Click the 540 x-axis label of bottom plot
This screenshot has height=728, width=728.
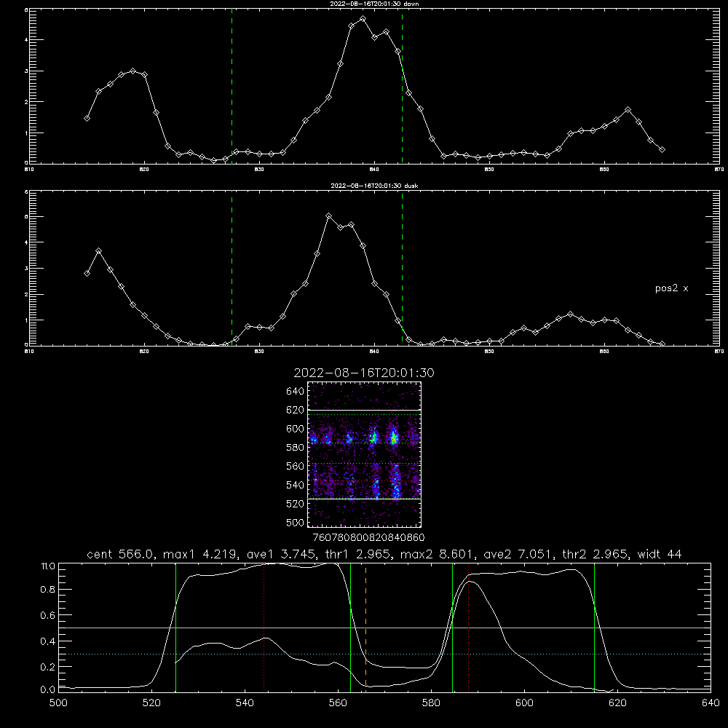click(245, 703)
